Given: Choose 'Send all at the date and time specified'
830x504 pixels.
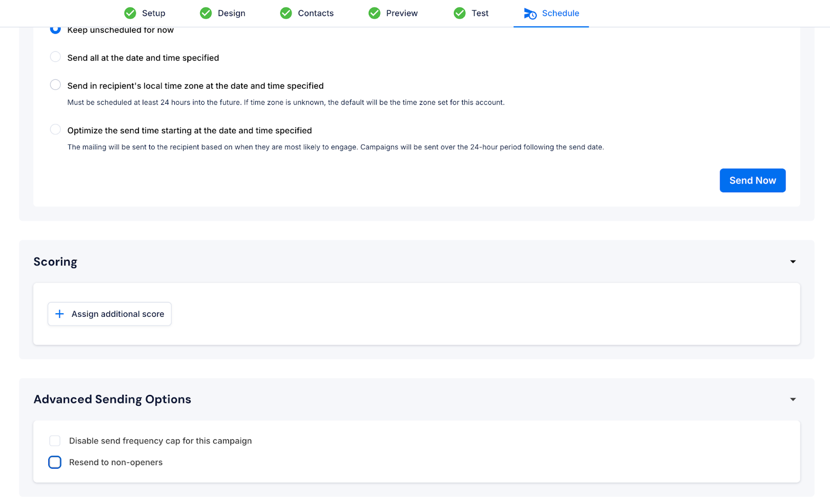Looking at the screenshot, I should (56, 57).
